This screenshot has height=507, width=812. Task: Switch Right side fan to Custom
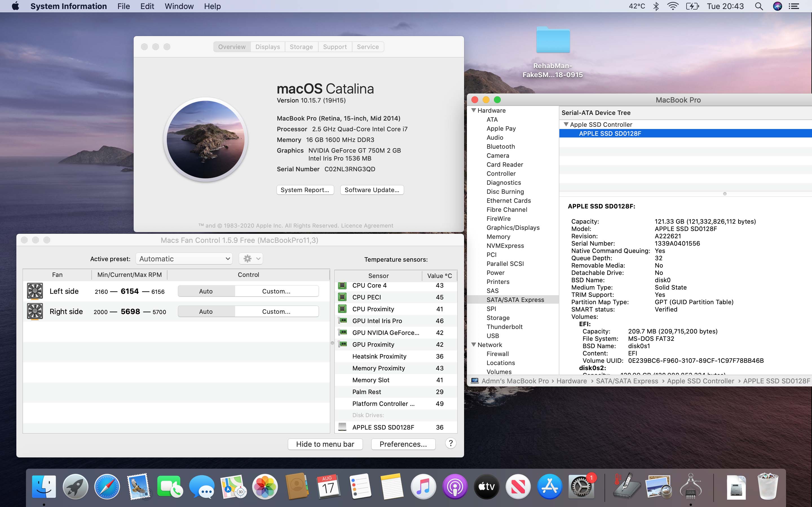(276, 312)
